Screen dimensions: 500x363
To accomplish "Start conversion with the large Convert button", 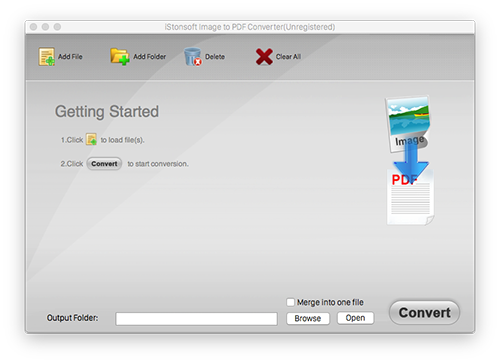I will tap(424, 313).
